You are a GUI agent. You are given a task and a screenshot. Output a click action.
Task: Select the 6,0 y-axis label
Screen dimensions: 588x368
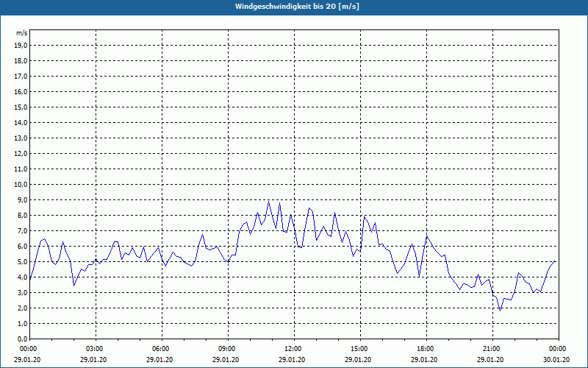pyautogui.click(x=23, y=247)
